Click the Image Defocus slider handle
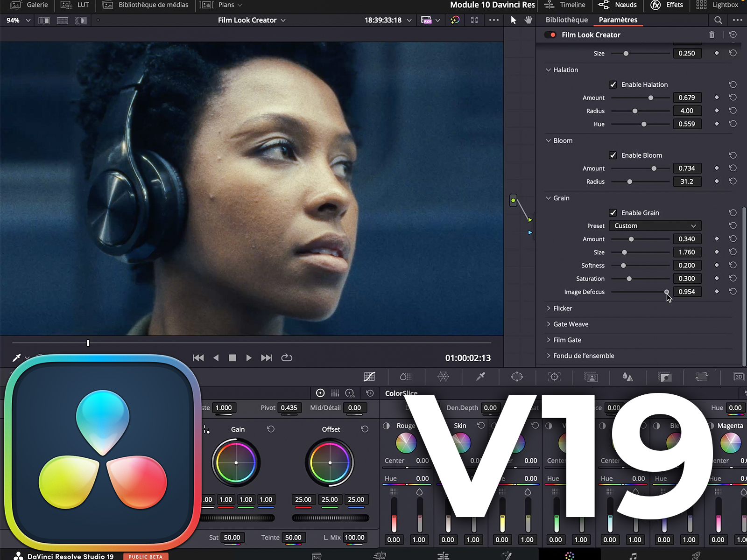Viewport: 747px width, 560px height. coord(667,292)
